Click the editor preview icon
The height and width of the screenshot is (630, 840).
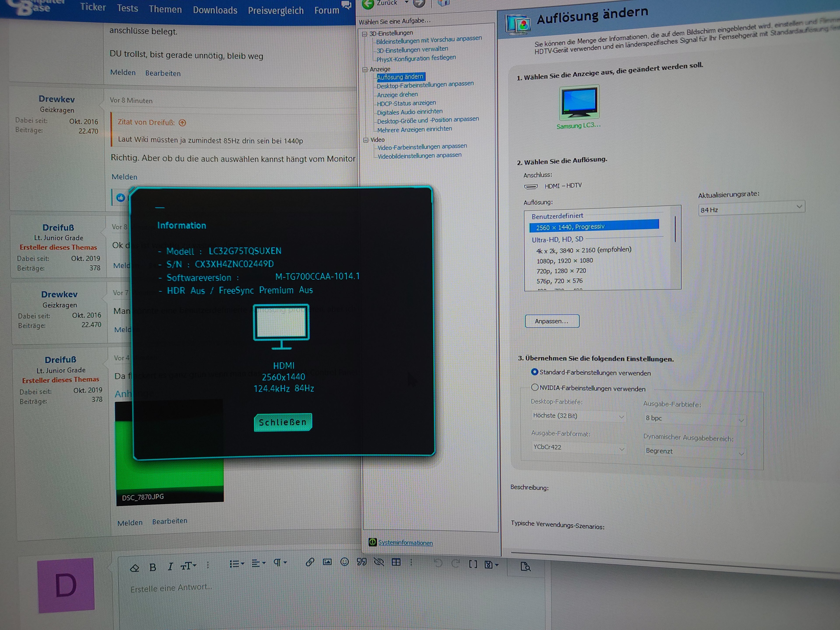(x=525, y=567)
